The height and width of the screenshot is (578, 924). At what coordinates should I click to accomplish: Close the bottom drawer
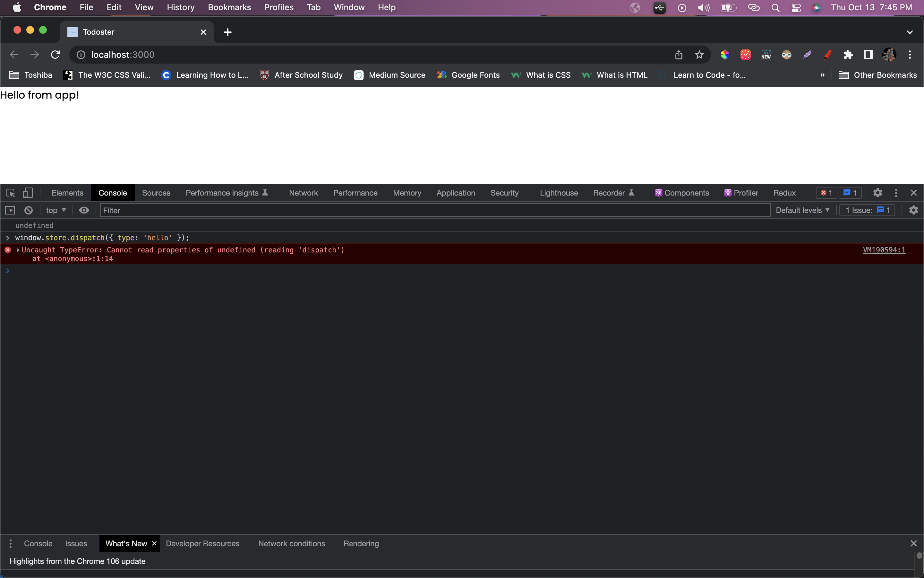pyautogui.click(x=913, y=543)
